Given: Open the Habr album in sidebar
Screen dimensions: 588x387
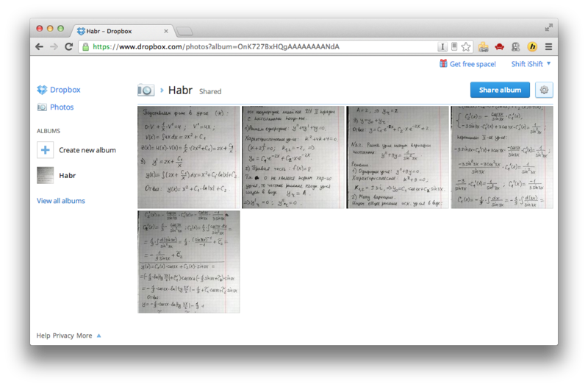Looking at the screenshot, I should [67, 175].
